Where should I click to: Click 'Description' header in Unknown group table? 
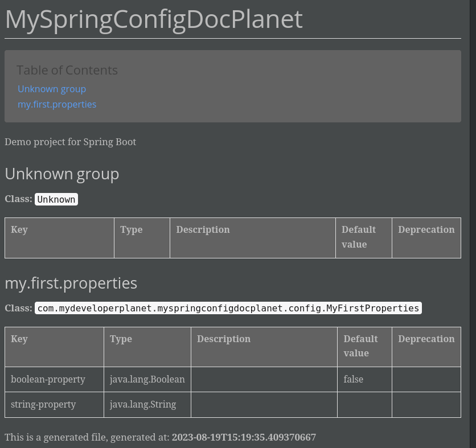253,238
